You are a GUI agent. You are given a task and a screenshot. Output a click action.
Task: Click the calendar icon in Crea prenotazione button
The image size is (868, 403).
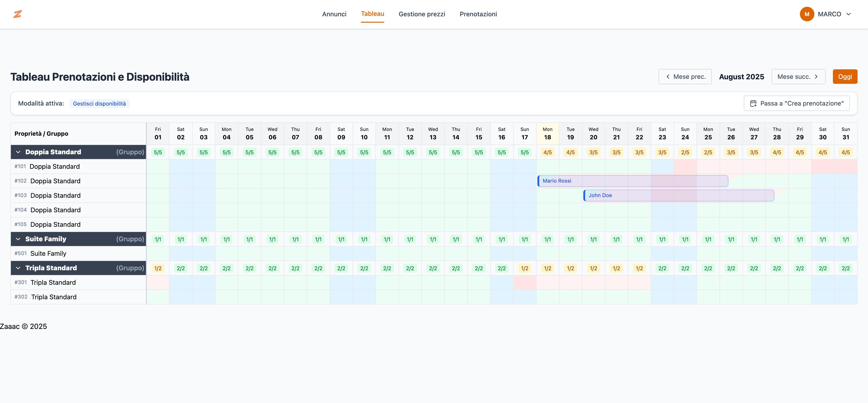coord(753,104)
